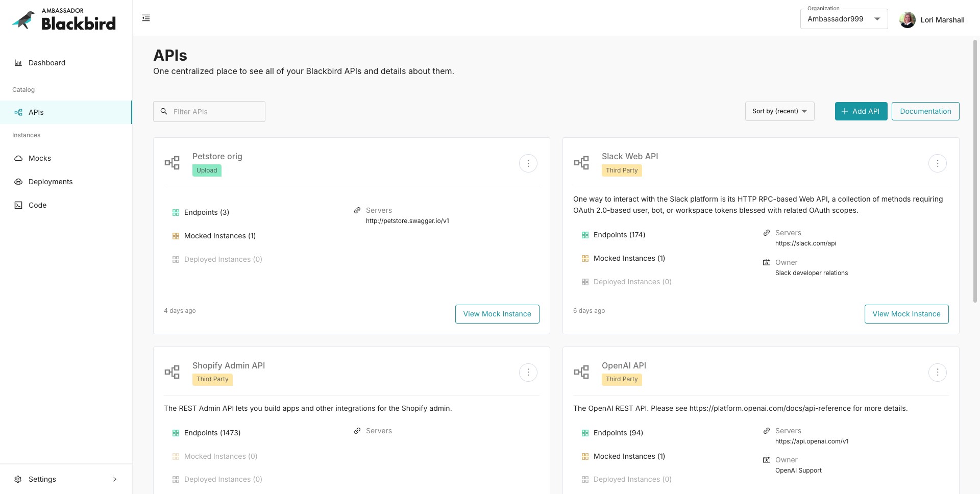Viewport: 980px width, 494px height.
Task: Click the Blackbird logo
Action: [64, 19]
